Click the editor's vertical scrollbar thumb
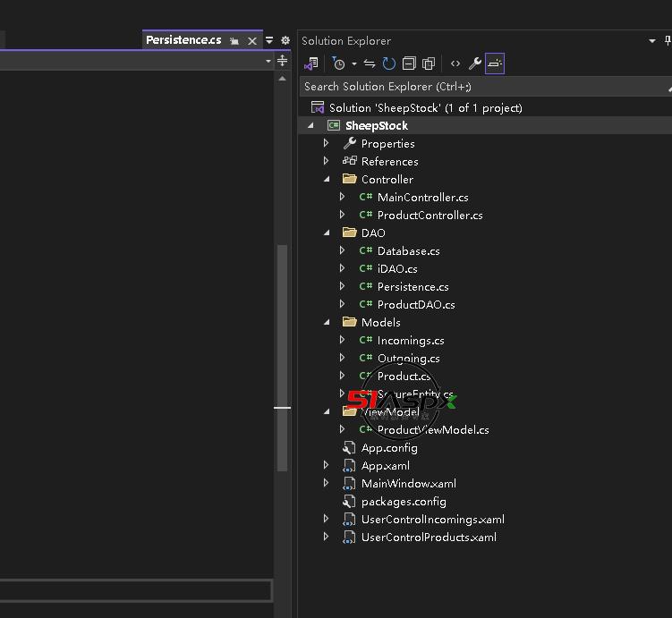 click(282, 358)
